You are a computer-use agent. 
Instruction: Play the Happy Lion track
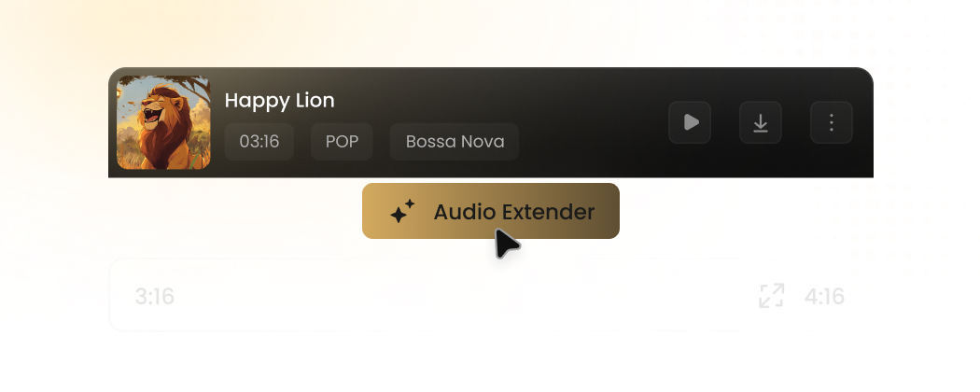(690, 122)
